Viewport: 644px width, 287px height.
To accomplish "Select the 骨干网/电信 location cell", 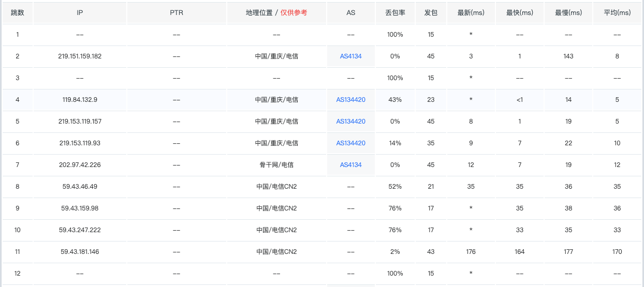I will (x=276, y=165).
